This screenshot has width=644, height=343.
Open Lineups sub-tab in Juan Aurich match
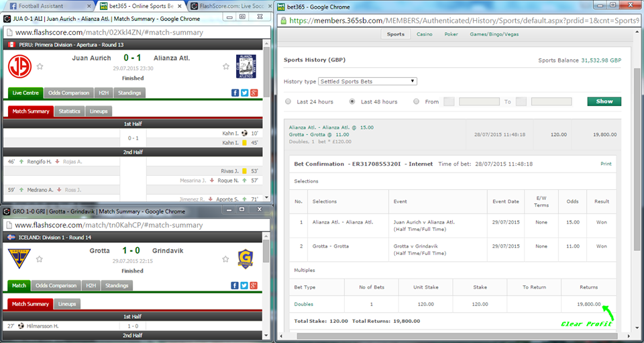tap(99, 111)
